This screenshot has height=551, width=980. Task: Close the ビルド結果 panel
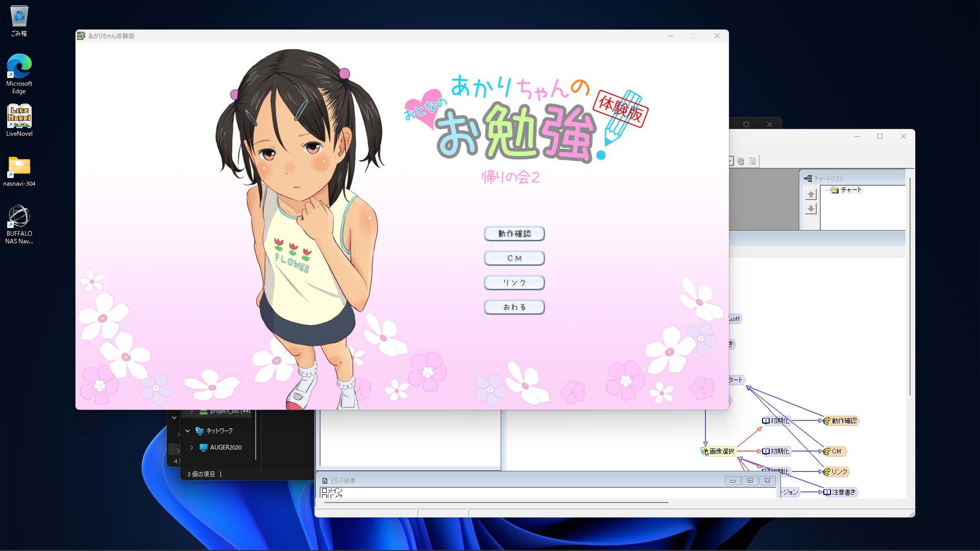767,481
